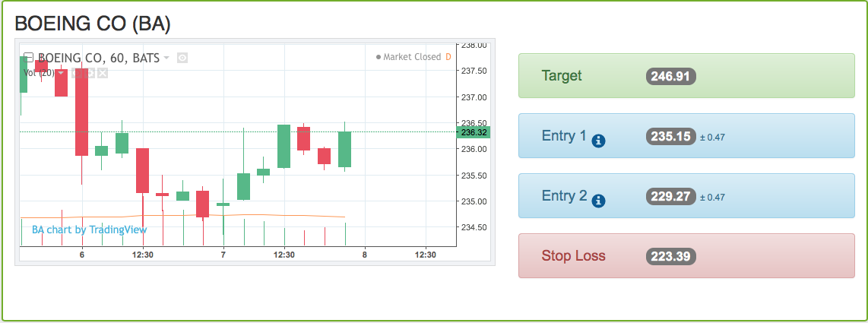The width and height of the screenshot is (868, 323).
Task: Open Vol indicator settings gear
Action: click(90, 73)
